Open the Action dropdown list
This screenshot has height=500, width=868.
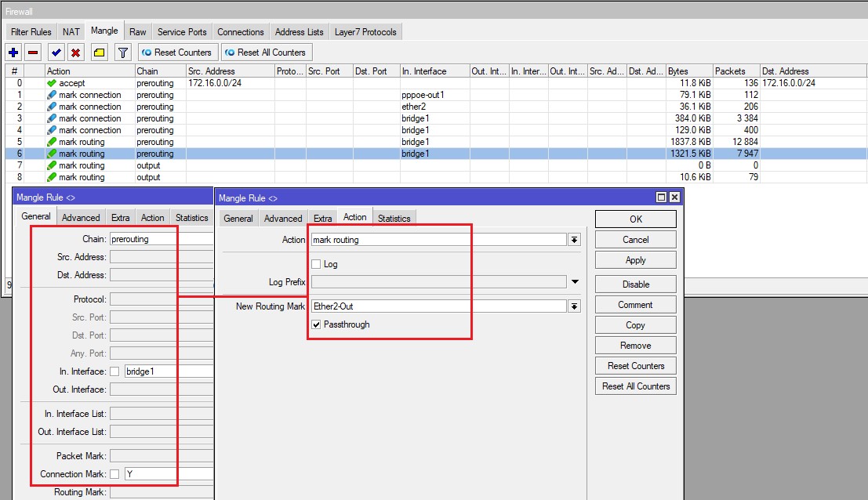coord(574,240)
